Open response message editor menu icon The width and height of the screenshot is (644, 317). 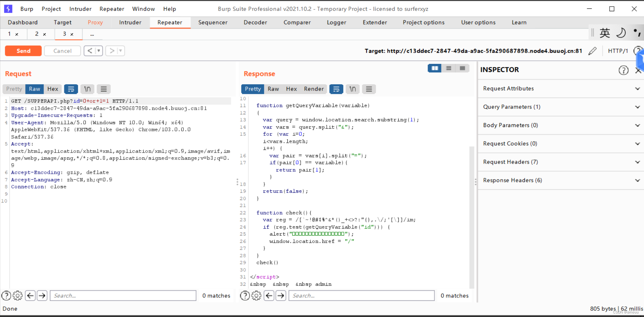click(x=369, y=89)
